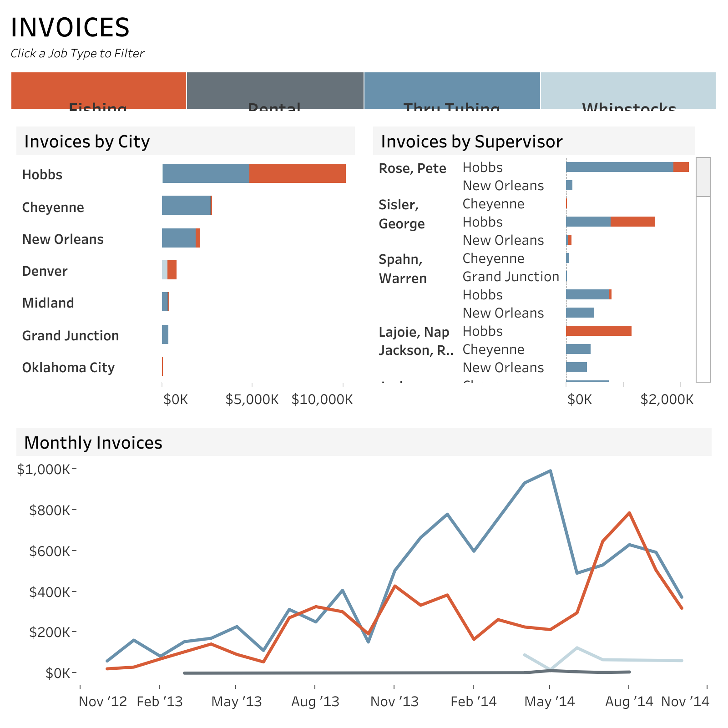728x728 pixels.
Task: Click the blue line peak near May '14
Action: pos(551,471)
